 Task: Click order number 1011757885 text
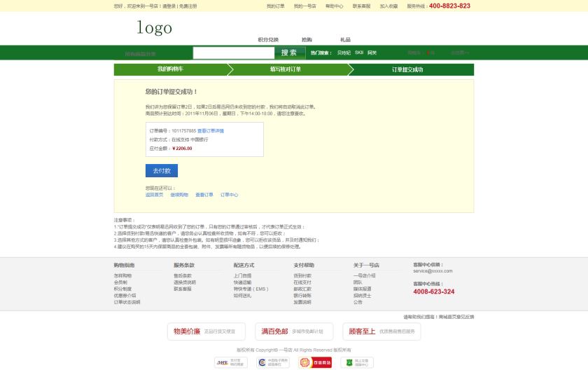coord(183,131)
